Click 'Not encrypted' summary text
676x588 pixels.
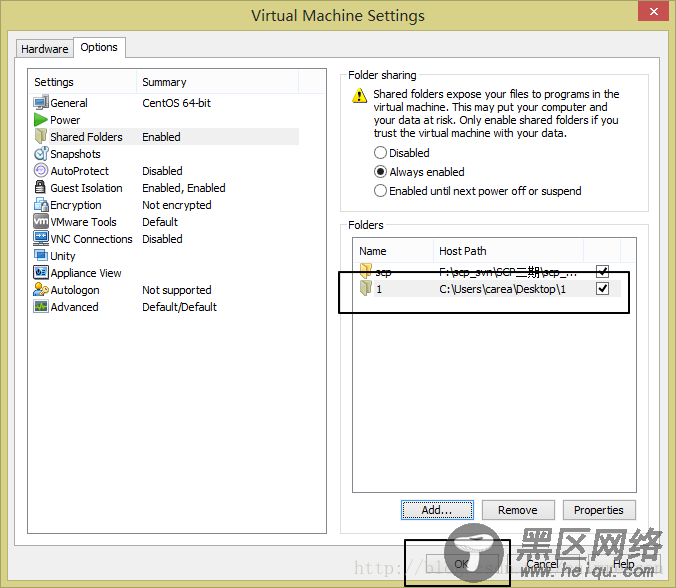point(177,205)
